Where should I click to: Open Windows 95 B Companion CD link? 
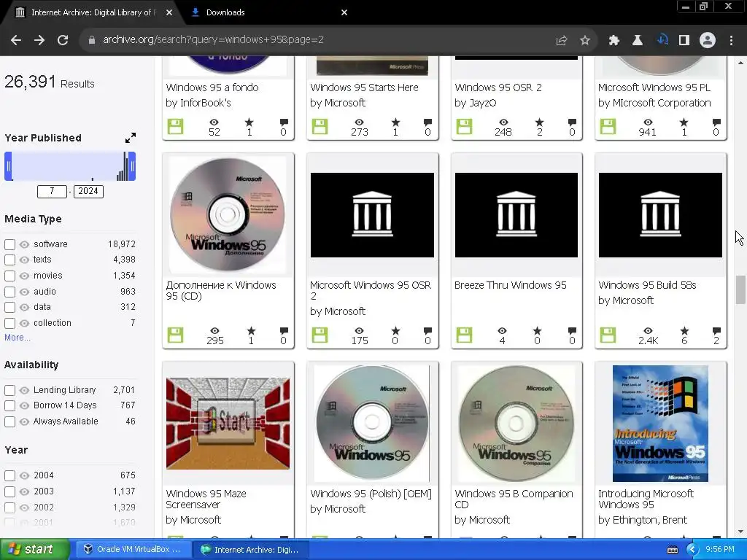pos(514,499)
